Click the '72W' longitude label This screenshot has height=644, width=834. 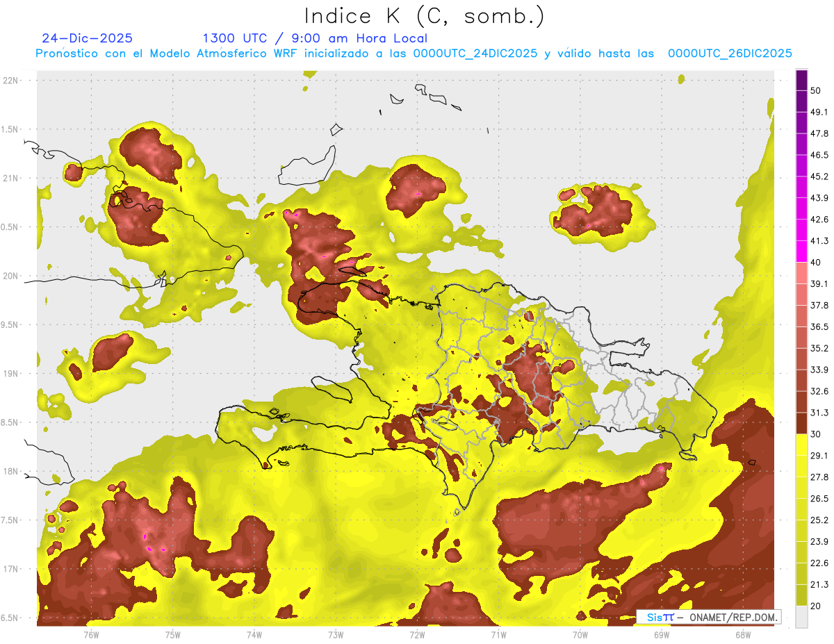417,634
